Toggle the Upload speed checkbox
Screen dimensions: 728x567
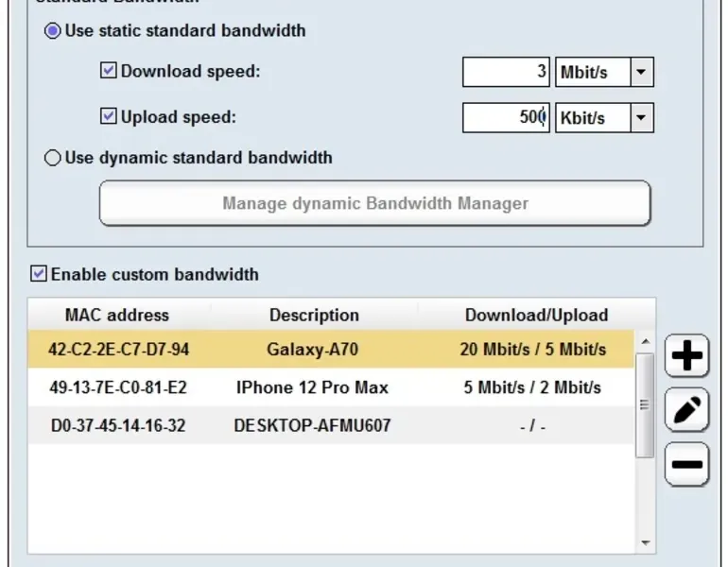(x=109, y=117)
